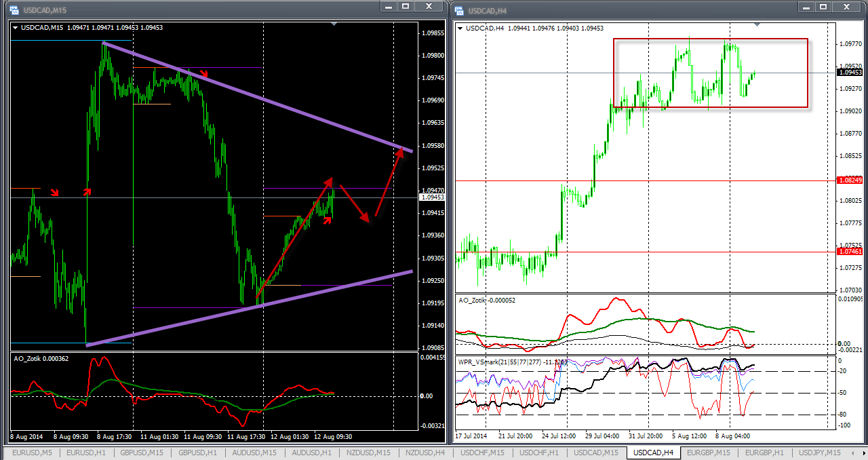Viewport: 868px width, 460px height.
Task: Open the GBPUSD,H1 chart tab
Action: [198, 453]
